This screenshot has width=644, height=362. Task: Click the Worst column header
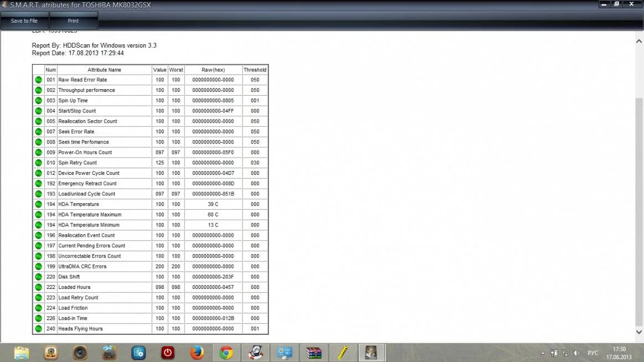click(176, 70)
